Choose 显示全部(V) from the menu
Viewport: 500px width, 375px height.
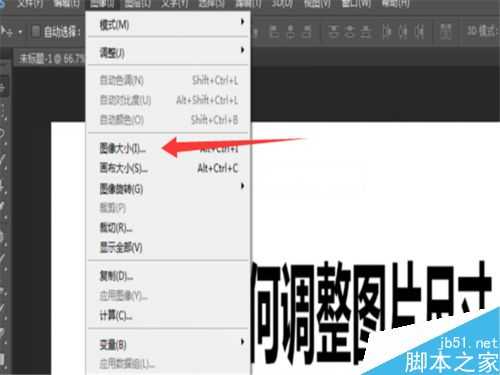168,247
